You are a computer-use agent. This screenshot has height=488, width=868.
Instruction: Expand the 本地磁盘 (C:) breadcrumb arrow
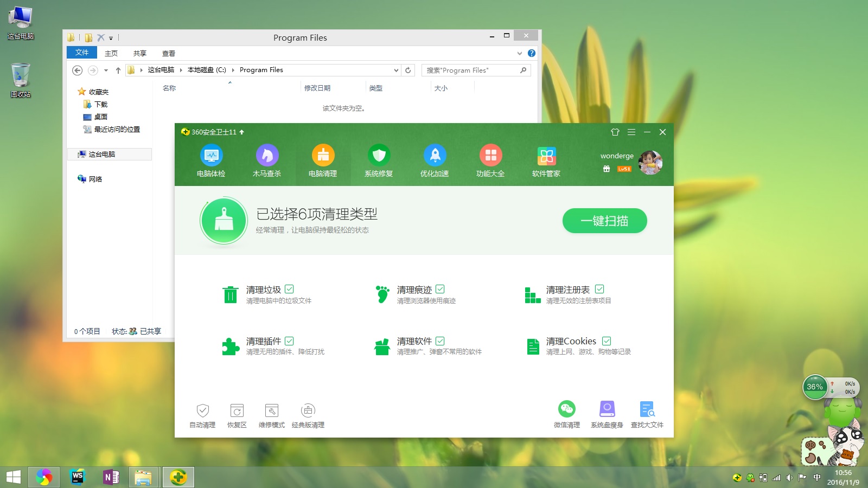[233, 70]
